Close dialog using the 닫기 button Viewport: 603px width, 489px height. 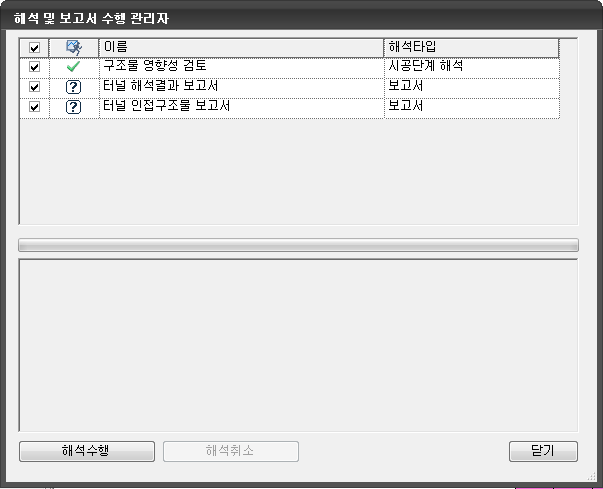click(543, 451)
